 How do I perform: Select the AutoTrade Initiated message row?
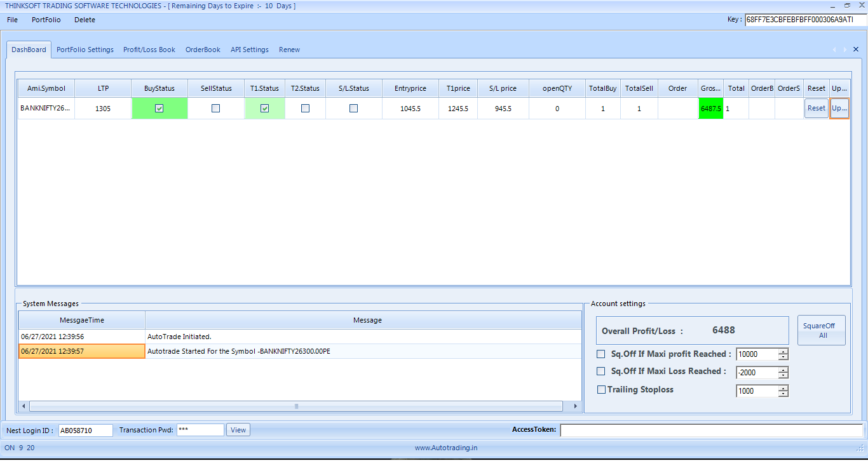[300, 337]
